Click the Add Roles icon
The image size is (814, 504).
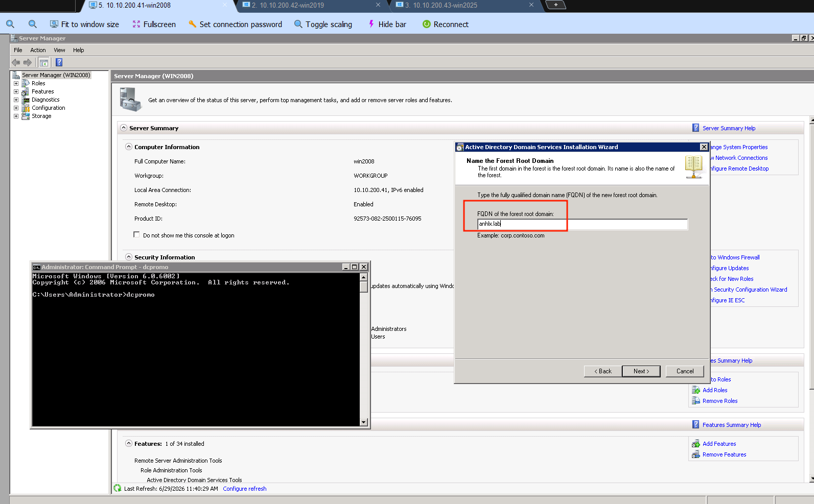pyautogui.click(x=695, y=390)
